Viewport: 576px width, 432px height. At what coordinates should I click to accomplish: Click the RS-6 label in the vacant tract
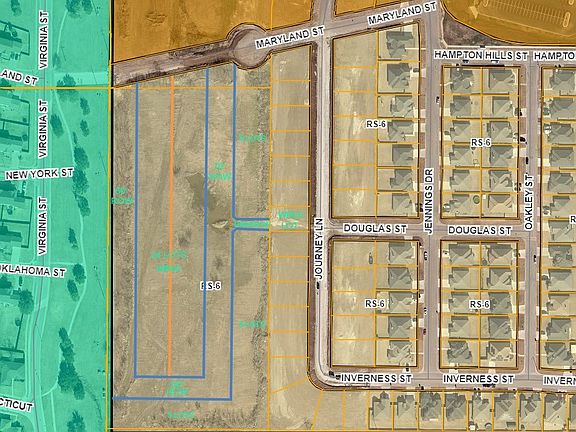coord(211,286)
